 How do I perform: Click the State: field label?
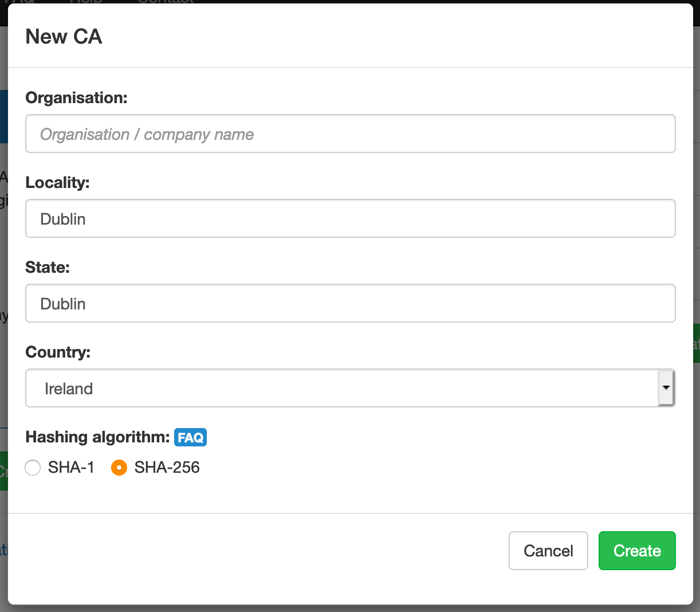(48, 268)
